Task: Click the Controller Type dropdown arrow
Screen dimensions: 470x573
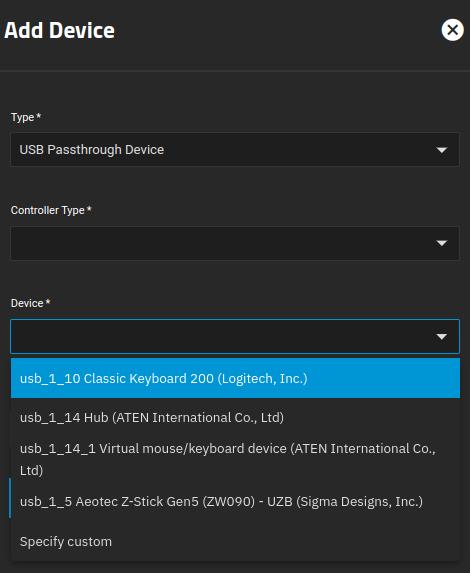Action: pos(442,243)
